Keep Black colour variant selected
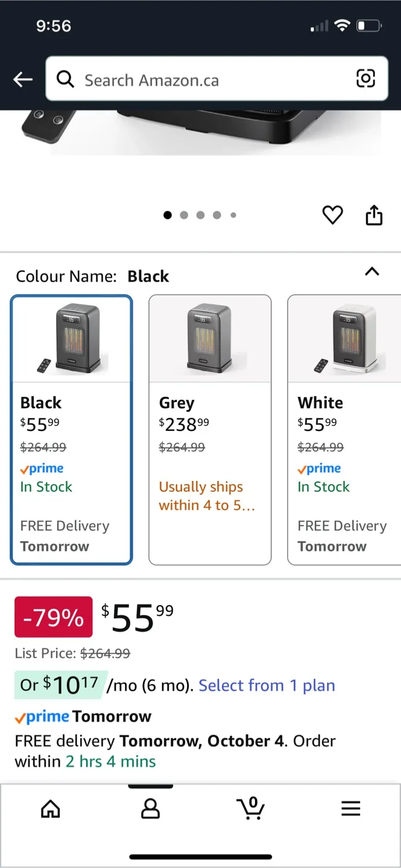 pyautogui.click(x=71, y=428)
